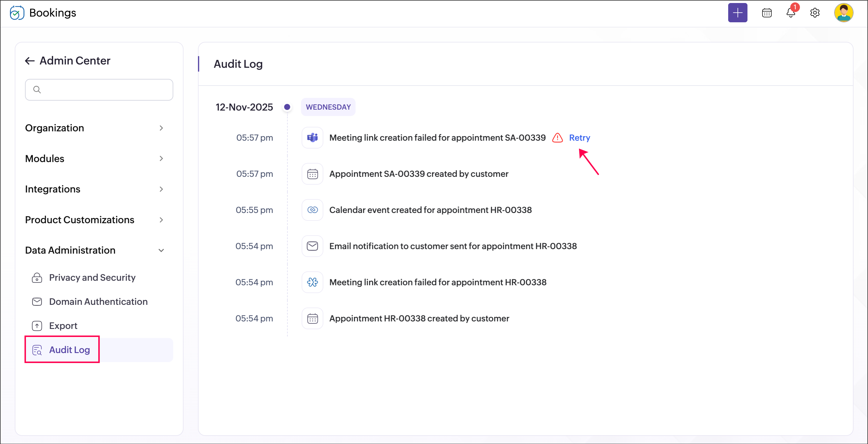Click the red warning triangle icon
Image resolution: width=868 pixels, height=444 pixels.
tap(557, 138)
